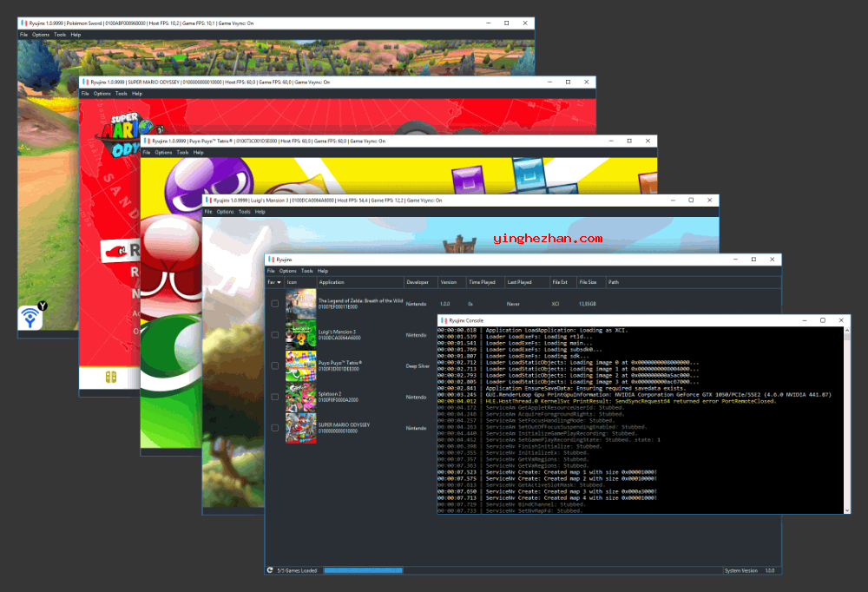Open Help menu in SUPER MARIO ODYSSEY window
The height and width of the screenshot is (592, 868).
pos(137,94)
